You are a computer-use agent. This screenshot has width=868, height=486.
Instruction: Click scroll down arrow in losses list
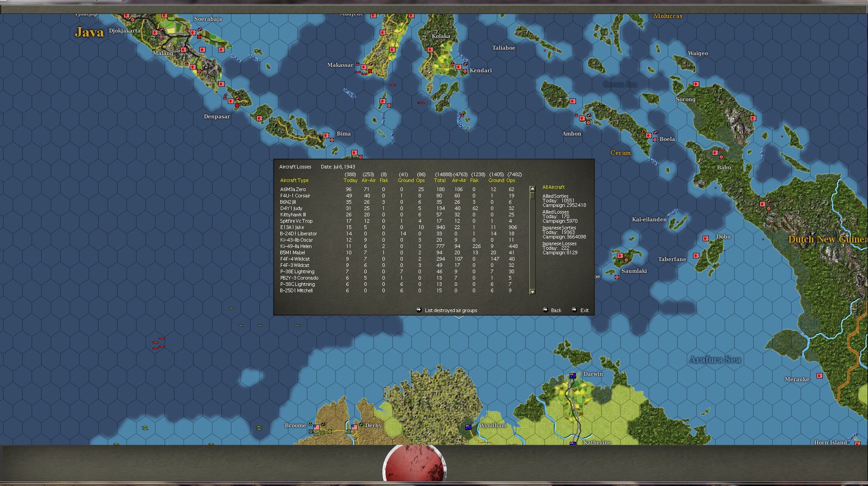[x=532, y=292]
